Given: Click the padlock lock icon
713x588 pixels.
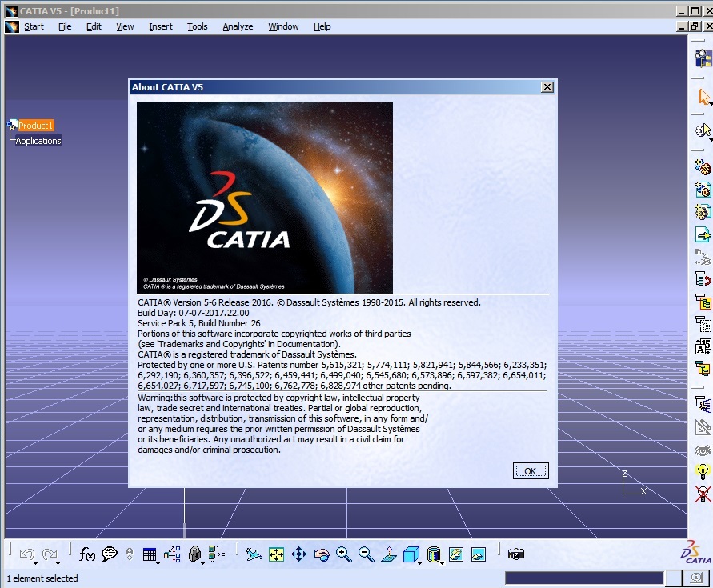Looking at the screenshot, I should [194, 554].
